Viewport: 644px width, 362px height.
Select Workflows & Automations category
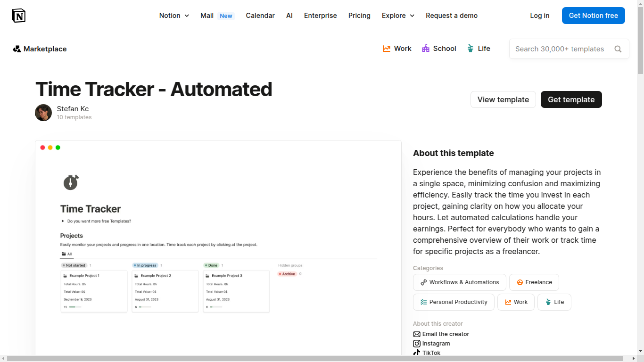coord(460,282)
